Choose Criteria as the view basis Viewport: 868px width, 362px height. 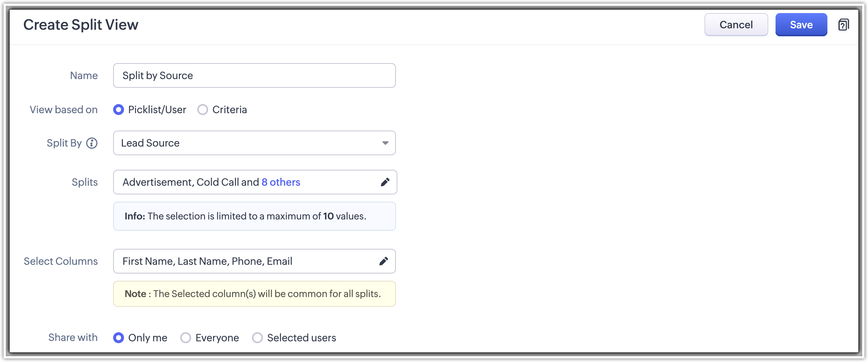203,110
